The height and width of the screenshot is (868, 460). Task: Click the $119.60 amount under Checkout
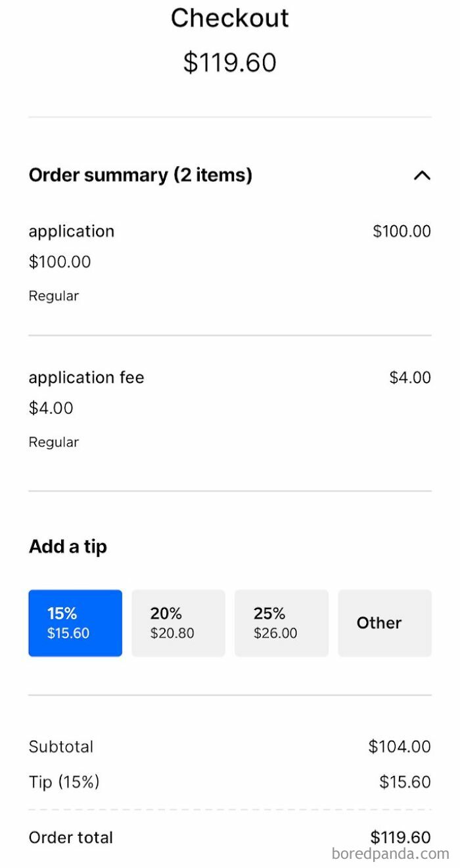coord(229,62)
